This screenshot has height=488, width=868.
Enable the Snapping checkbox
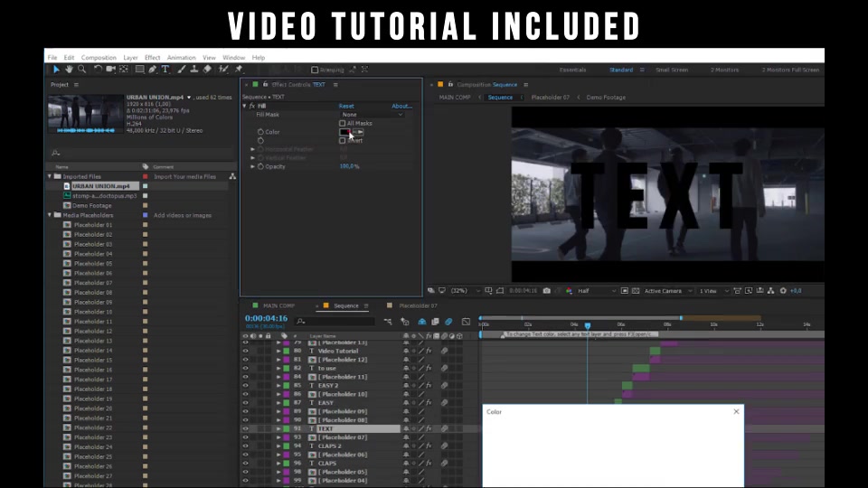point(315,70)
